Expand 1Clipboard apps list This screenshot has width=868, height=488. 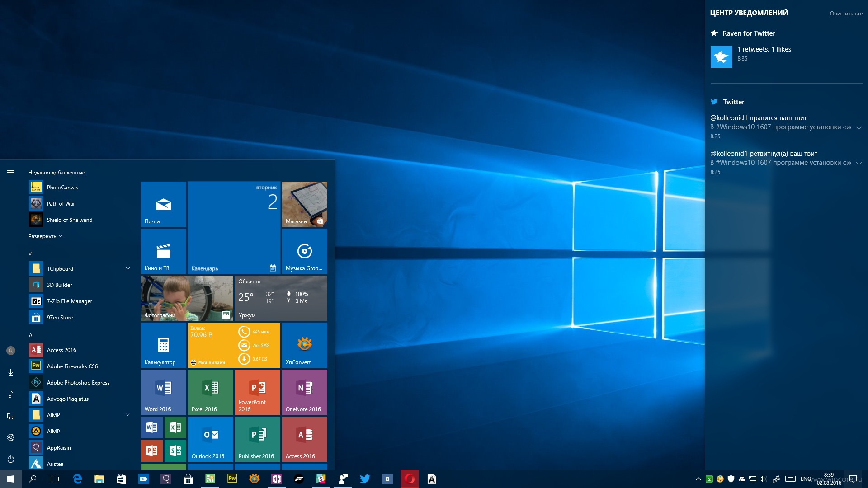pos(127,268)
